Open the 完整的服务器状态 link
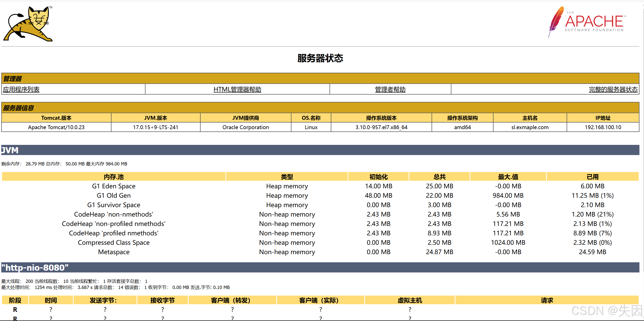This screenshot has height=321, width=644. [x=613, y=89]
